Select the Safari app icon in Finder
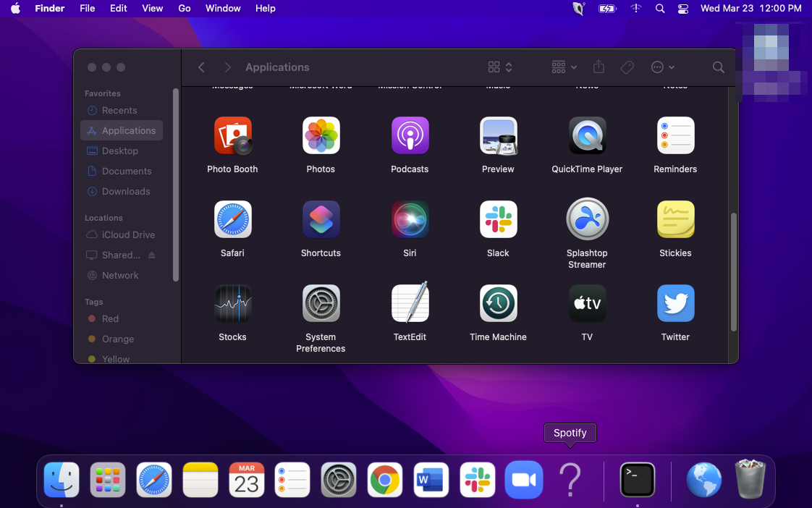This screenshot has width=812, height=508. pyautogui.click(x=232, y=219)
